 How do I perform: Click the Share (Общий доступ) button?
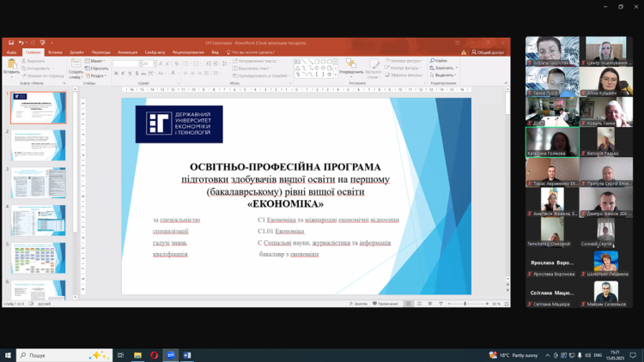(x=489, y=52)
